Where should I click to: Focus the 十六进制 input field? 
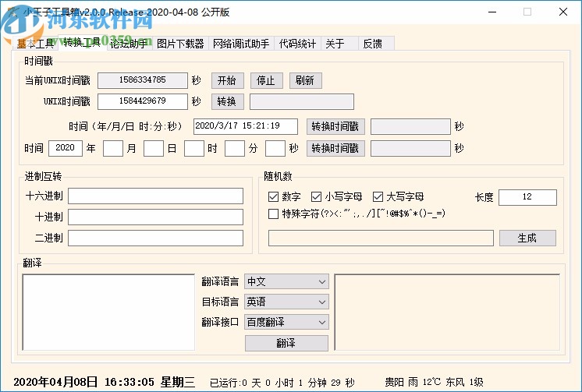(155, 196)
